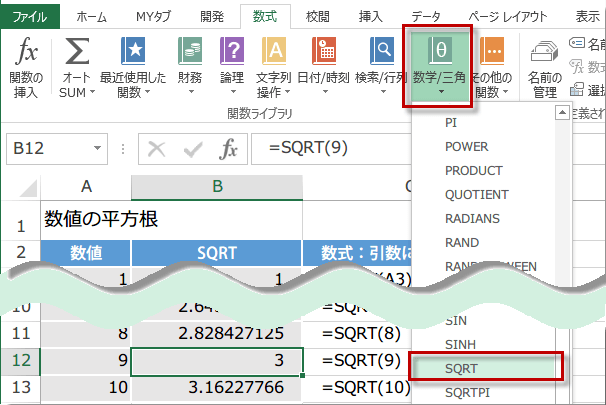606x405 pixels.
Task: Click the =SQRT(10) cell
Action: coord(357,388)
